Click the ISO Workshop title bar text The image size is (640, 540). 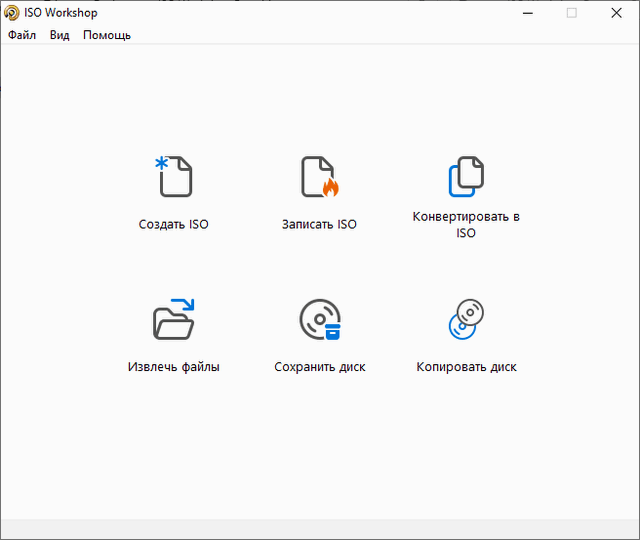tap(61, 13)
